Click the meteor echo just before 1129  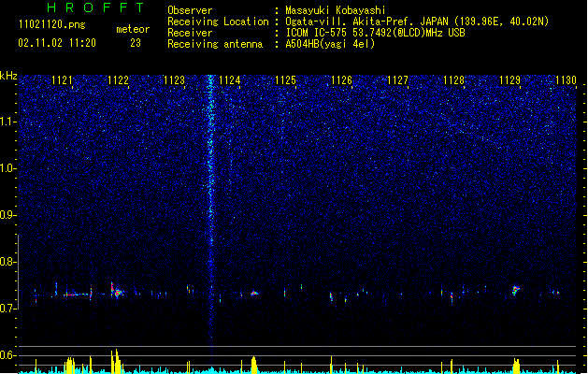516,291
